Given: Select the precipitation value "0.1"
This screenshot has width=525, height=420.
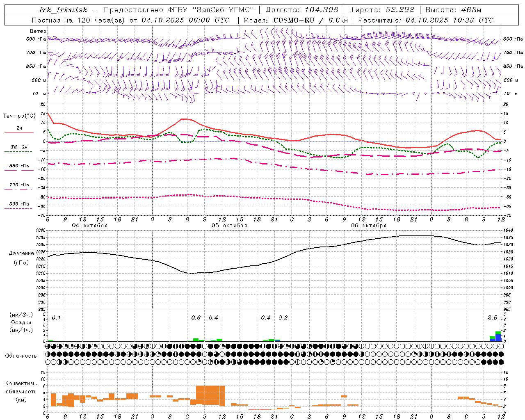Looking at the screenshot, I should coord(56,318).
